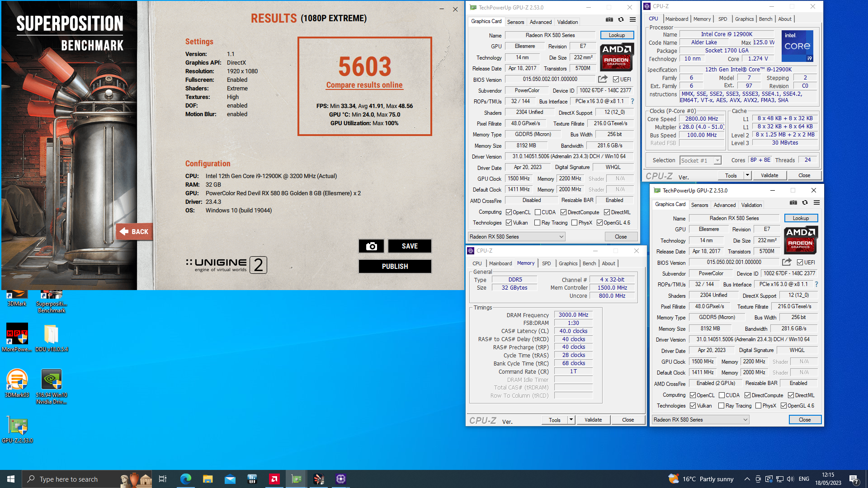Viewport: 868px width, 488px height.
Task: Open the DDU v18.0.5.4 folder icon
Action: pos(52,338)
